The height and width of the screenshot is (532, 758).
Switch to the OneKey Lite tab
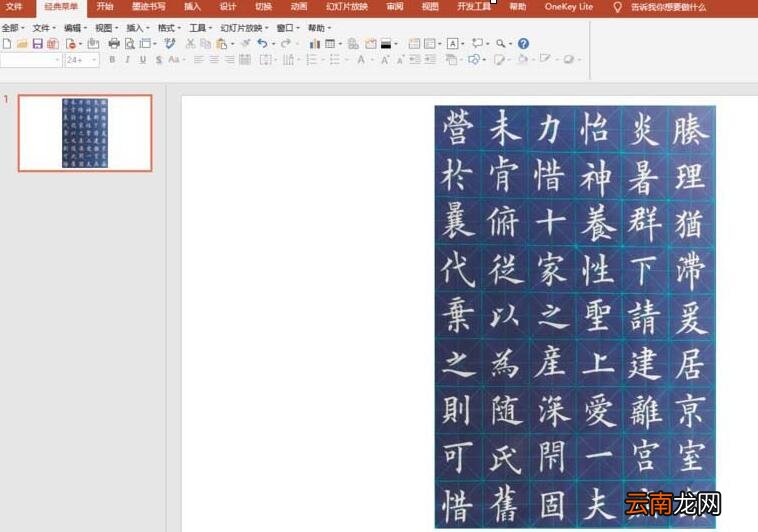tap(568, 7)
